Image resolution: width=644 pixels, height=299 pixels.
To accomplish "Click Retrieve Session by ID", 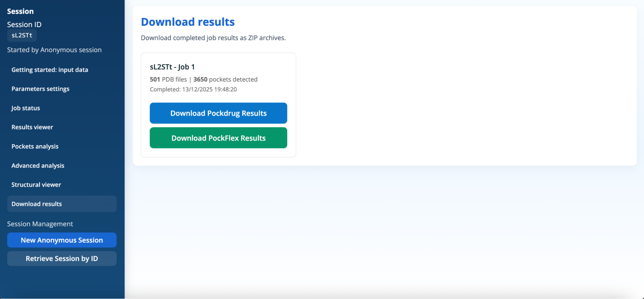I will point(62,259).
